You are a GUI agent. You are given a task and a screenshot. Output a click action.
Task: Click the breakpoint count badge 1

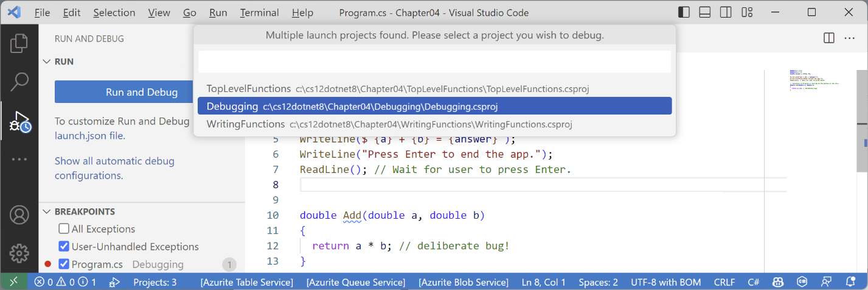click(x=229, y=264)
